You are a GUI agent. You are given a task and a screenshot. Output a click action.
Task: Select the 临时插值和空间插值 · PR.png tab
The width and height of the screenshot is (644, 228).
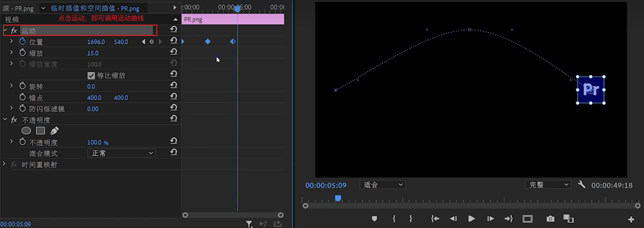click(95, 9)
